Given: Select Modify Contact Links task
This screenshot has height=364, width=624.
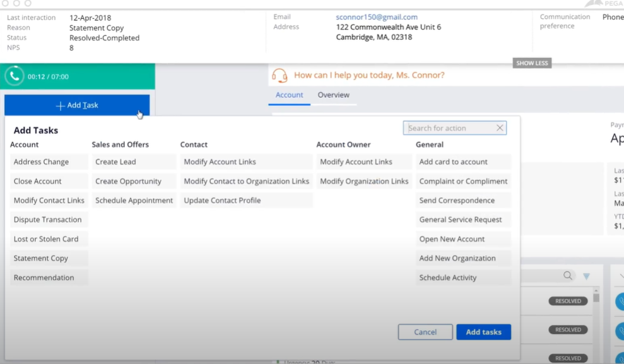Looking at the screenshot, I should tap(49, 200).
